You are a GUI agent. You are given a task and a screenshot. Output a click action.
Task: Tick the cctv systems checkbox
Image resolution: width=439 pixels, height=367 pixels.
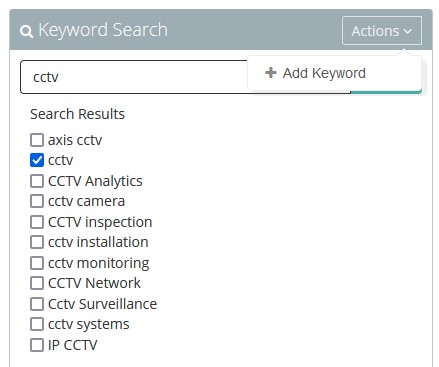point(37,324)
